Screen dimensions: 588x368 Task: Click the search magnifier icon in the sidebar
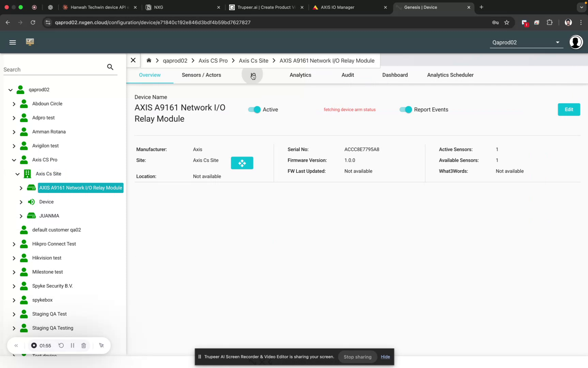[x=110, y=67]
